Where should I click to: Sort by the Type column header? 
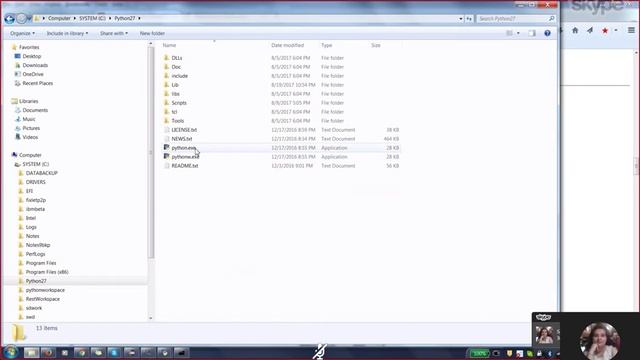pos(327,45)
